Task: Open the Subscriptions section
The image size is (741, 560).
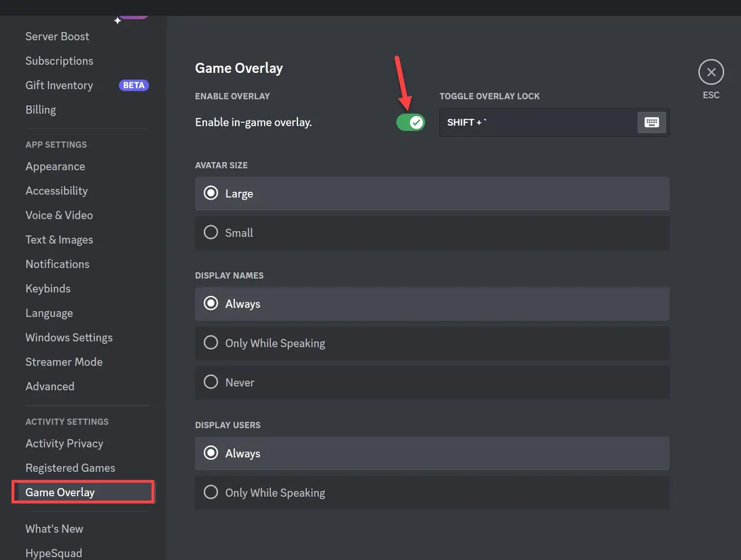Action: coord(59,61)
